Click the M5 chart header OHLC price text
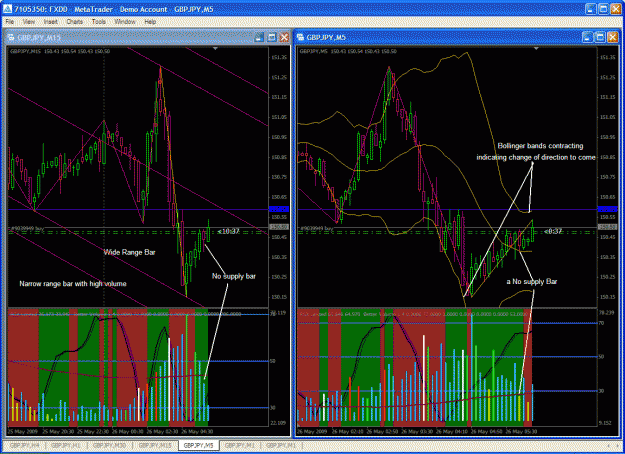The height and width of the screenshot is (454, 625). pyautogui.click(x=348, y=51)
